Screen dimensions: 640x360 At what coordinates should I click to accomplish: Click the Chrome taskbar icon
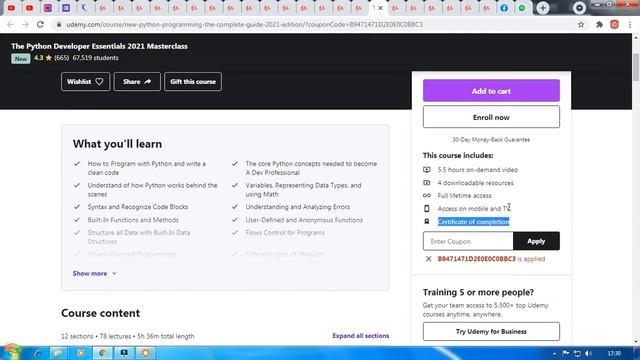tap(102, 353)
